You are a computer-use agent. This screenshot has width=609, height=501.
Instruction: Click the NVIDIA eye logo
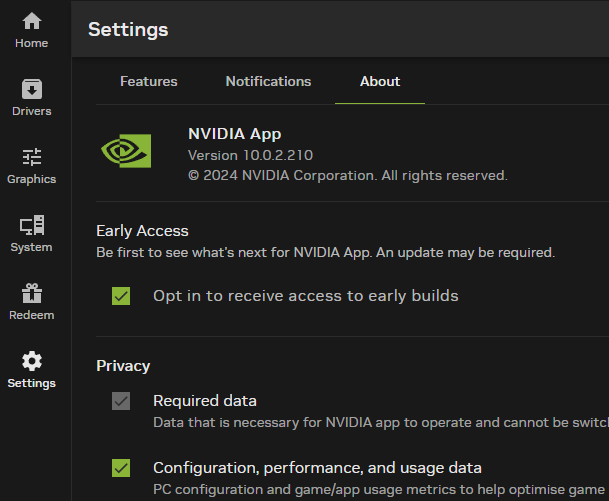coord(126,151)
